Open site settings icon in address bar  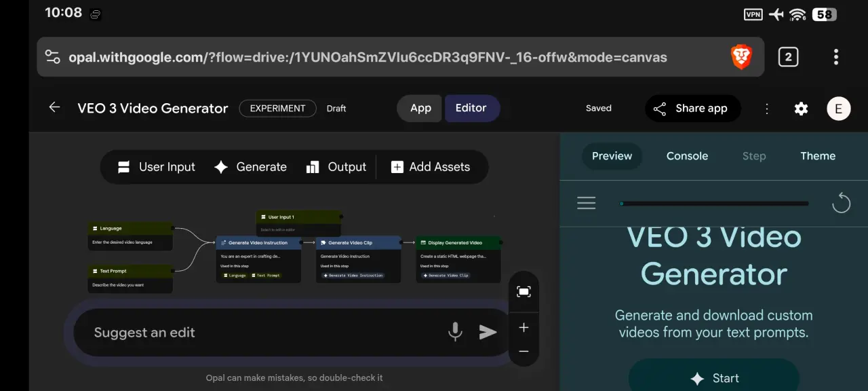point(52,57)
